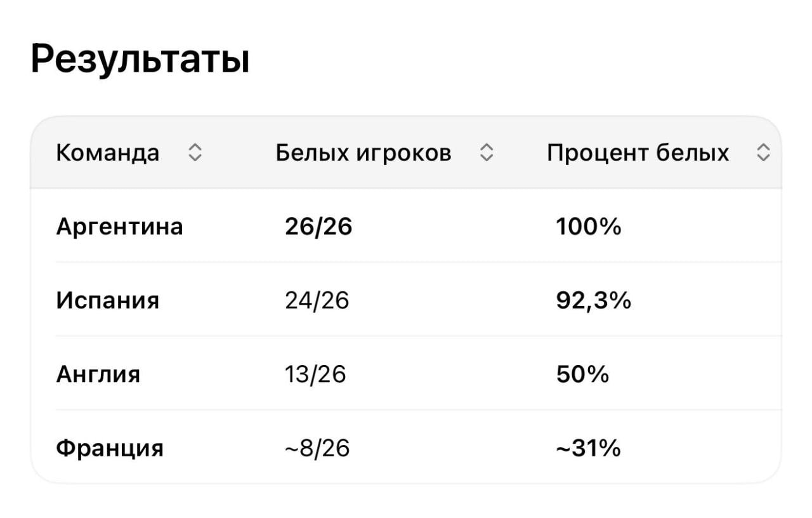Image resolution: width=812 pixels, height=518 pixels.
Task: Click the empty header area after Процент белых arrows
Action: pyautogui.click(x=776, y=152)
